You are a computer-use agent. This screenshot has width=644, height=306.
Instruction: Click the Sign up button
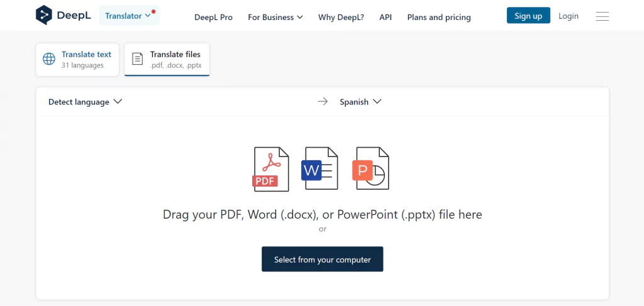528,16
